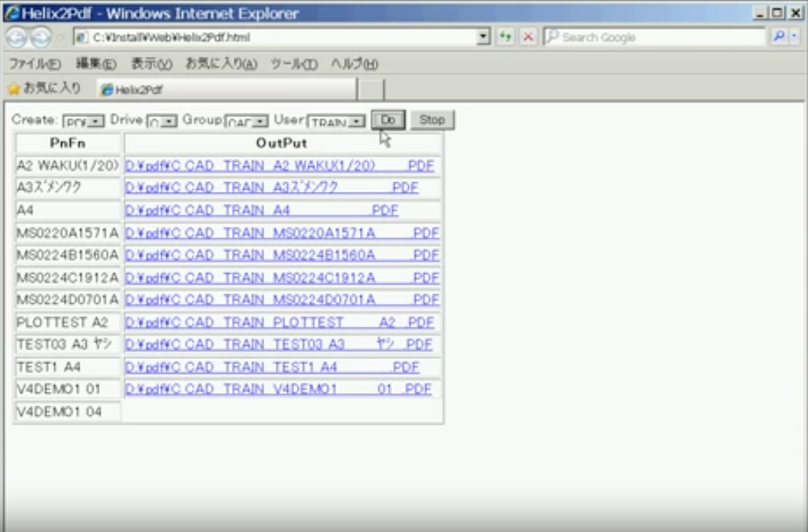Open the A3ズメンワク PDF link
The image size is (808, 532).
click(x=272, y=188)
